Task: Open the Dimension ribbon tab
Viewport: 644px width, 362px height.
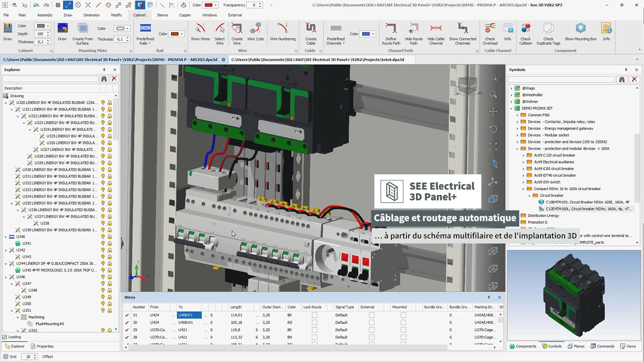Action: (x=91, y=15)
